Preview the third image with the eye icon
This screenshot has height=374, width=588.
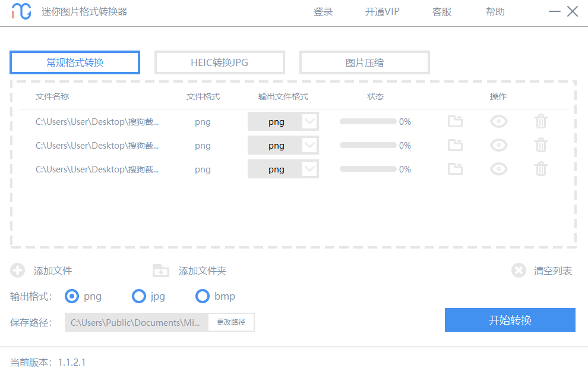(498, 169)
